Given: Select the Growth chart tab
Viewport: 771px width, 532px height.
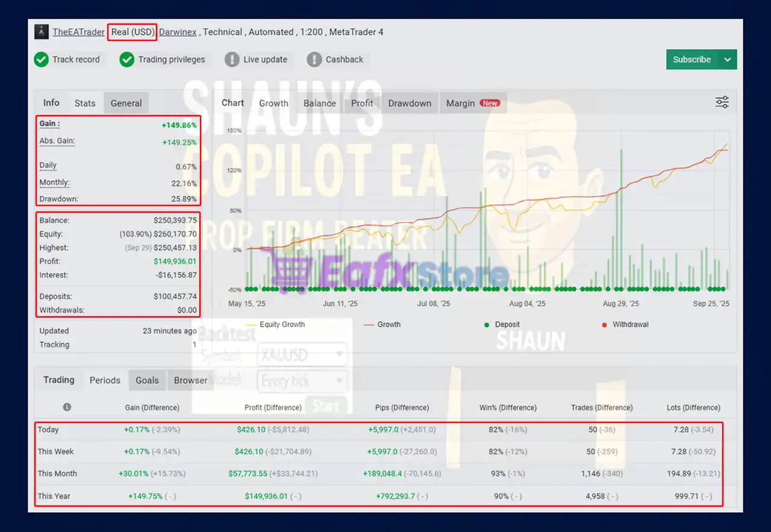Looking at the screenshot, I should (x=273, y=103).
